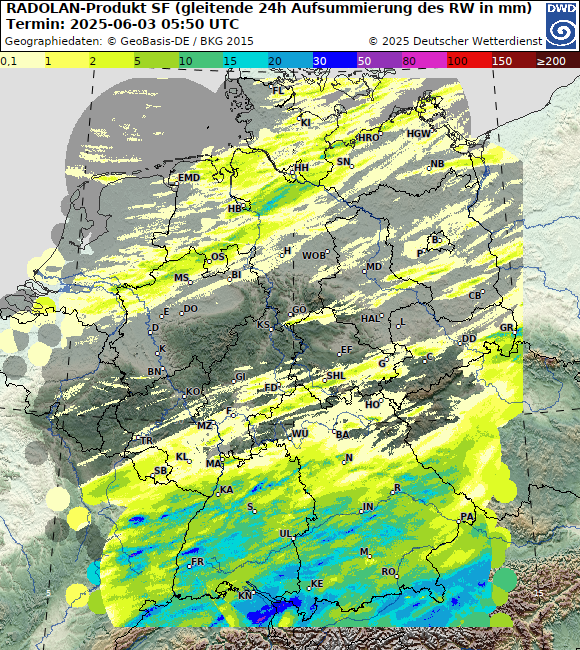
Task: Click the HGW city label
Action: 419,133
